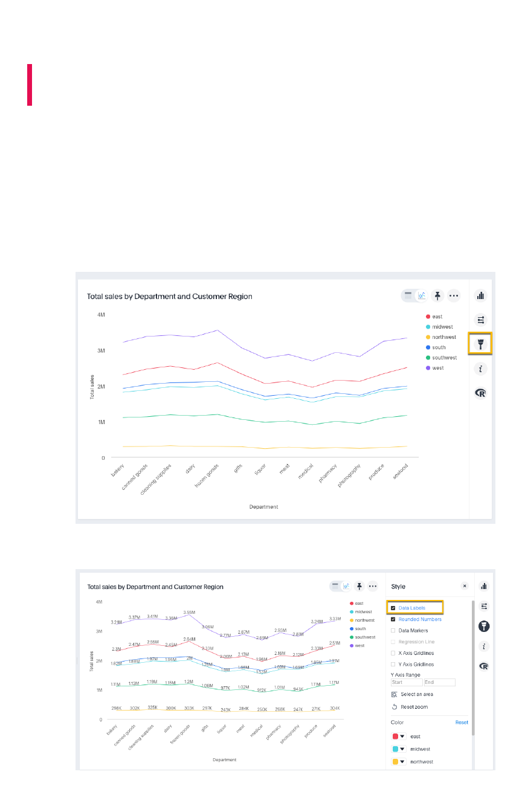Expand the east color dropdown arrow

tap(402, 736)
